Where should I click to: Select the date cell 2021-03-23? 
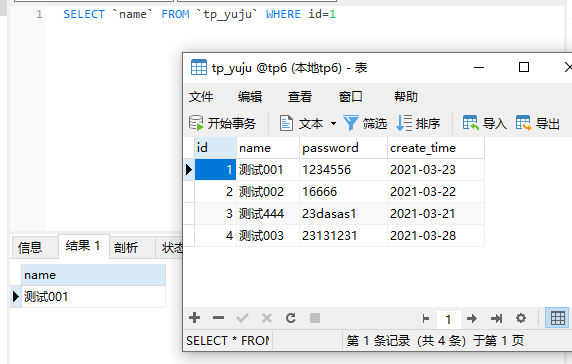tap(436, 170)
